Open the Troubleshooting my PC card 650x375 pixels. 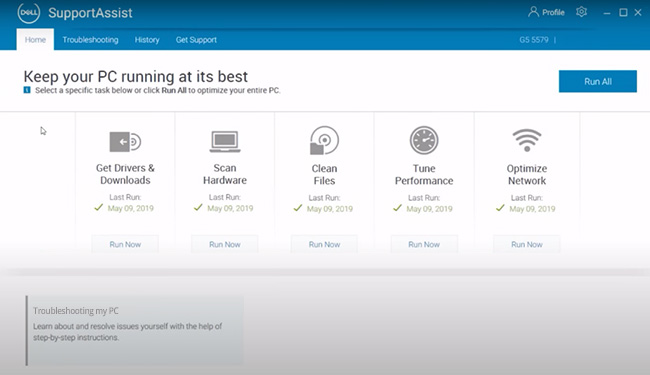135,330
